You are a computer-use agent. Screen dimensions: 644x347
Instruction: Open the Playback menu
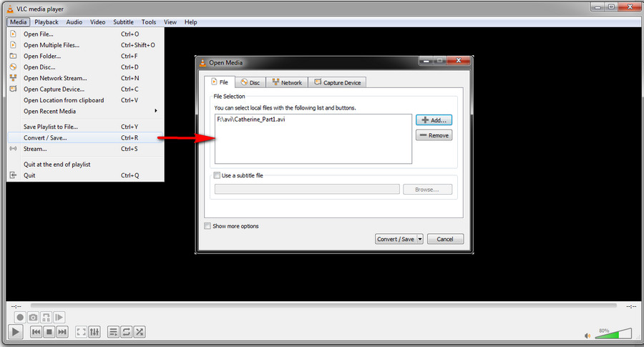[47, 21]
